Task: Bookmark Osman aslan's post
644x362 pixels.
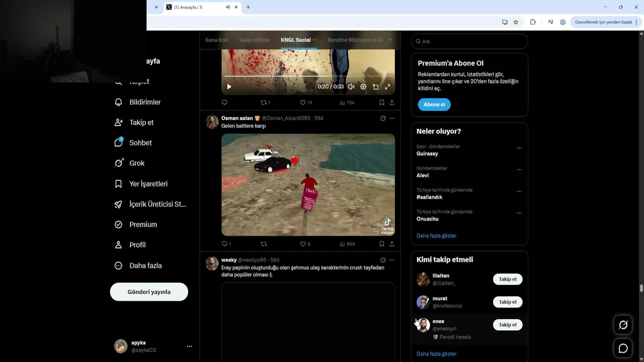Action: point(382,244)
